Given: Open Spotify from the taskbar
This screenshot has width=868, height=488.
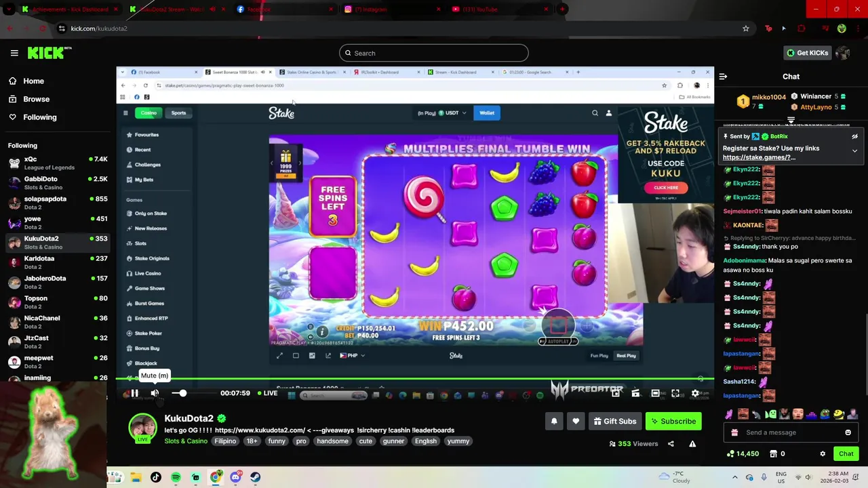Looking at the screenshot, I should [x=176, y=477].
